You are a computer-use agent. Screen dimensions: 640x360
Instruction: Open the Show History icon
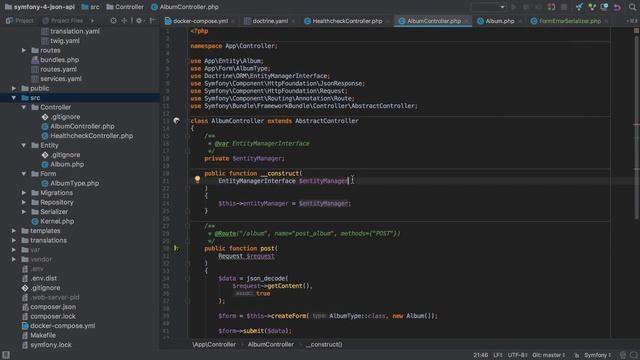604,7
